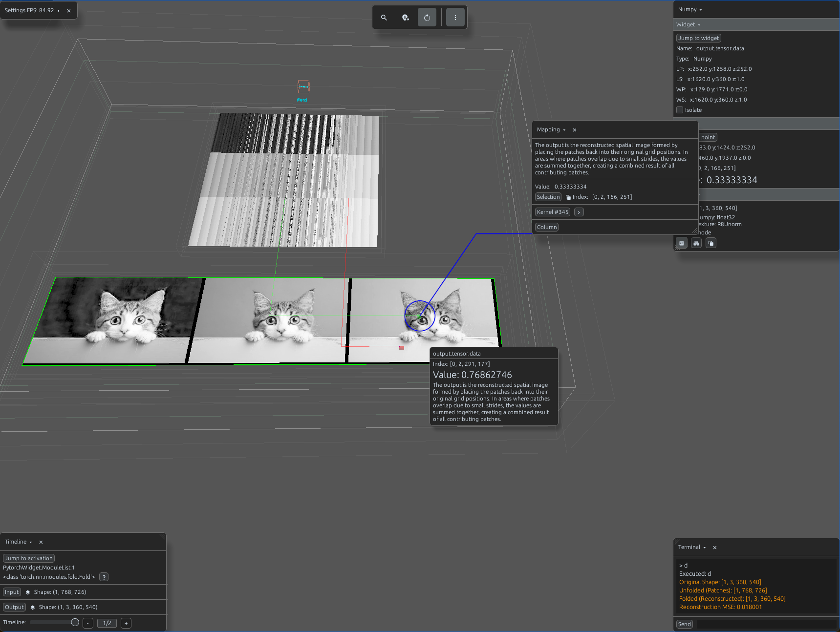
Task: Click the Selection button in Mapping
Action: (548, 197)
